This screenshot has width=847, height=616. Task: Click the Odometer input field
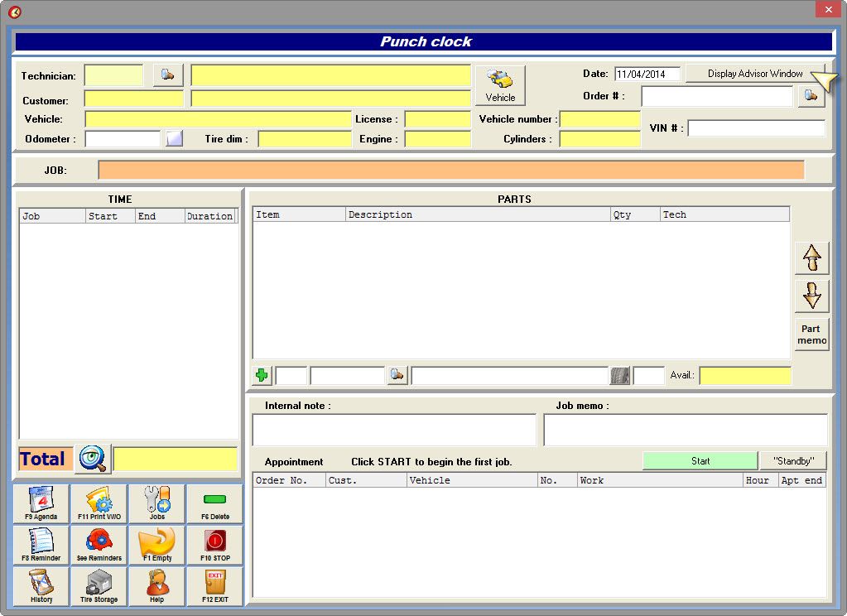(x=123, y=138)
